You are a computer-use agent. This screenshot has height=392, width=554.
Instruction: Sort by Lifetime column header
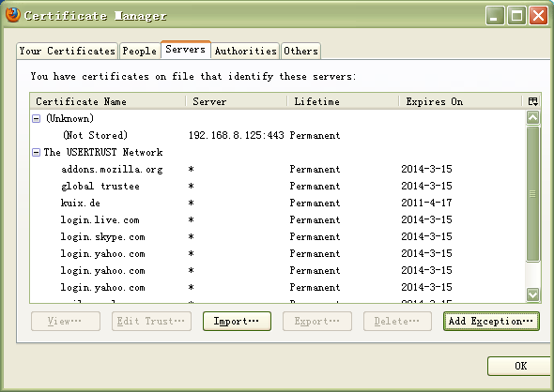[x=343, y=101]
